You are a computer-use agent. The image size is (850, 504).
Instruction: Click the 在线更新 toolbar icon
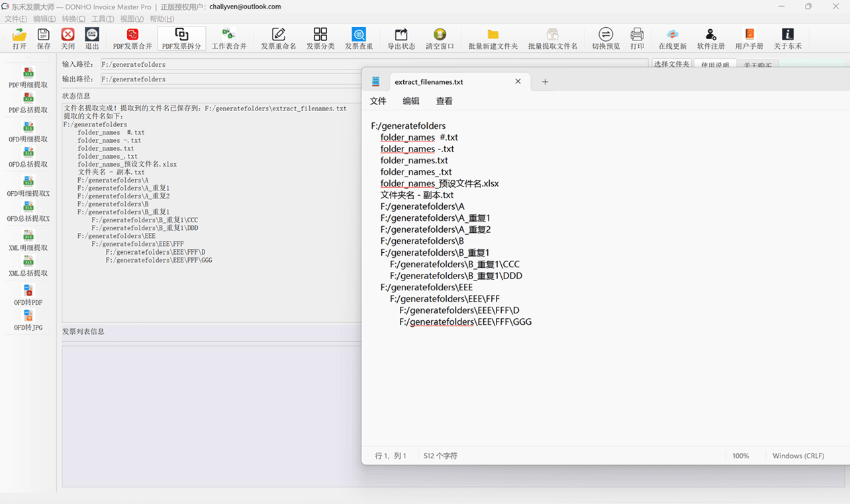coord(673,39)
